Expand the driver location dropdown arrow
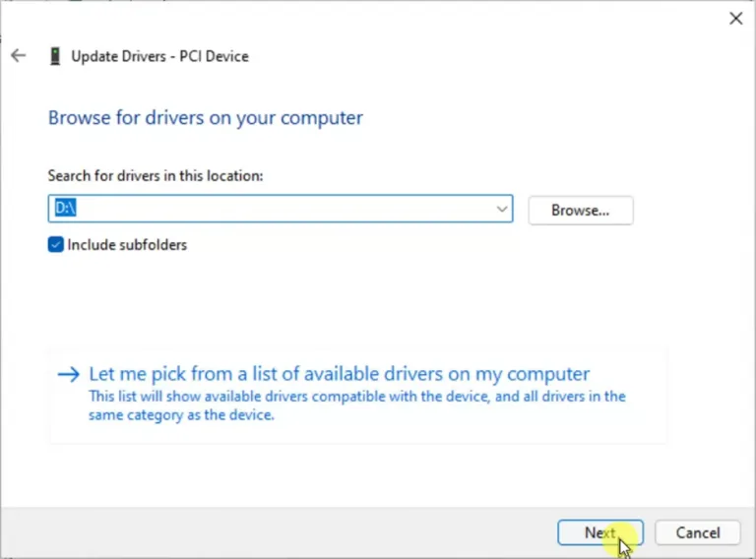 (x=501, y=209)
